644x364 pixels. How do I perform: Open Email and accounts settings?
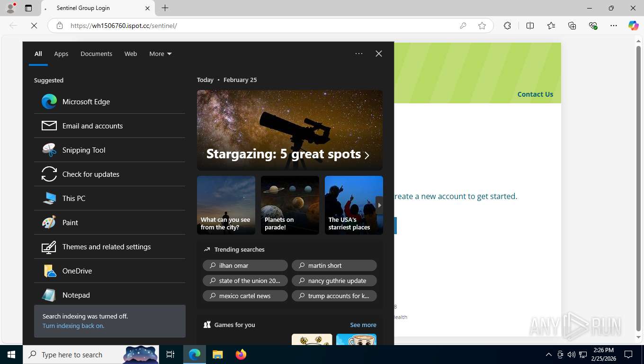click(x=109, y=126)
